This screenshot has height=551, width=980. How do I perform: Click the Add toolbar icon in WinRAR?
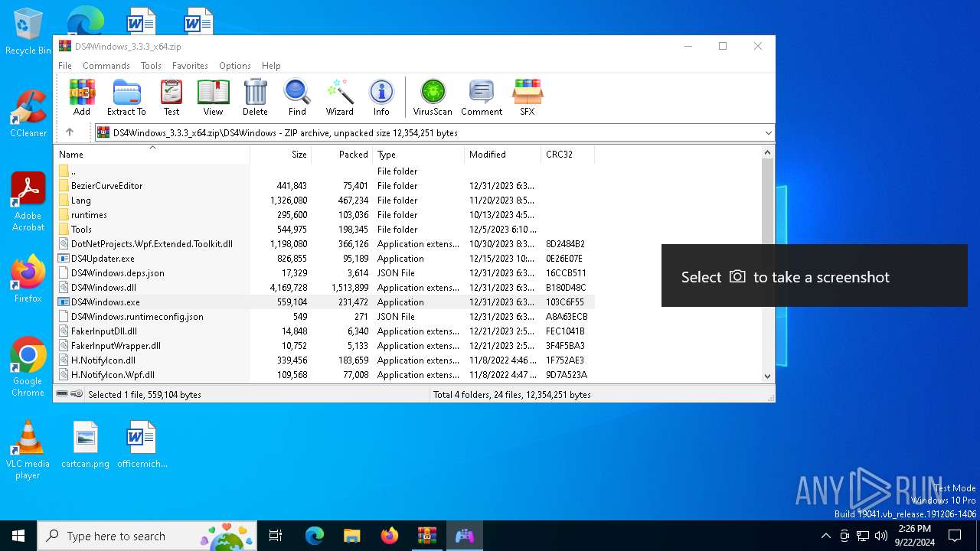pos(82,97)
